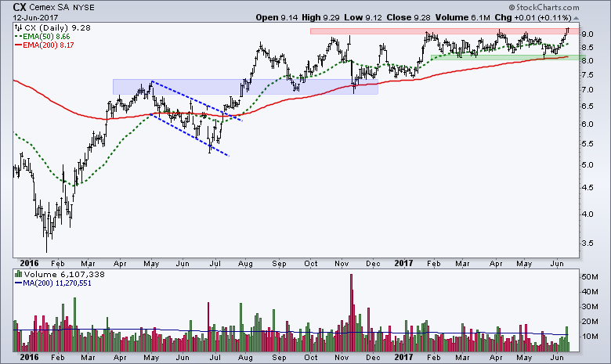Click the CX (Daily) 9.28 legend label
Image resolution: width=611 pixels, height=364 pixels.
coord(57,27)
